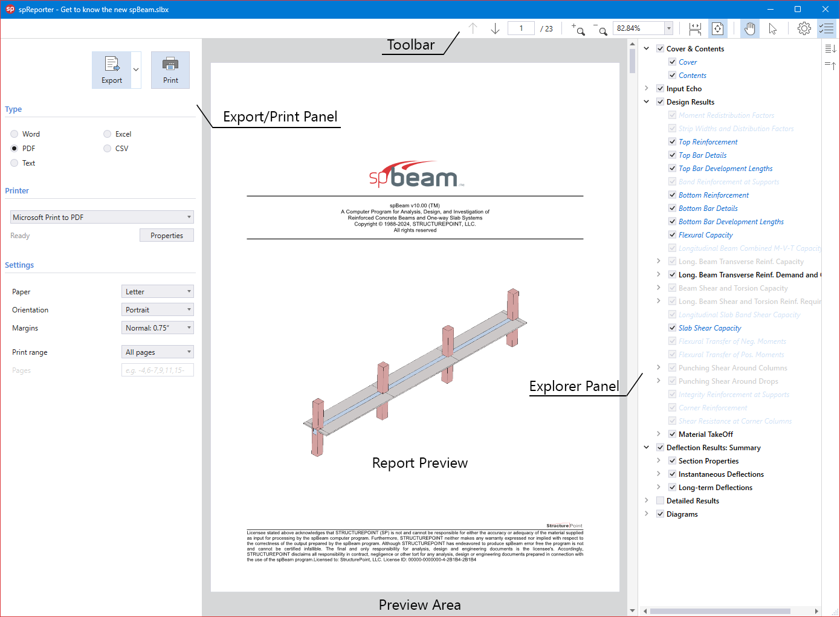The image size is (840, 617).
Task: Activate the hand pan tool
Action: click(x=750, y=28)
